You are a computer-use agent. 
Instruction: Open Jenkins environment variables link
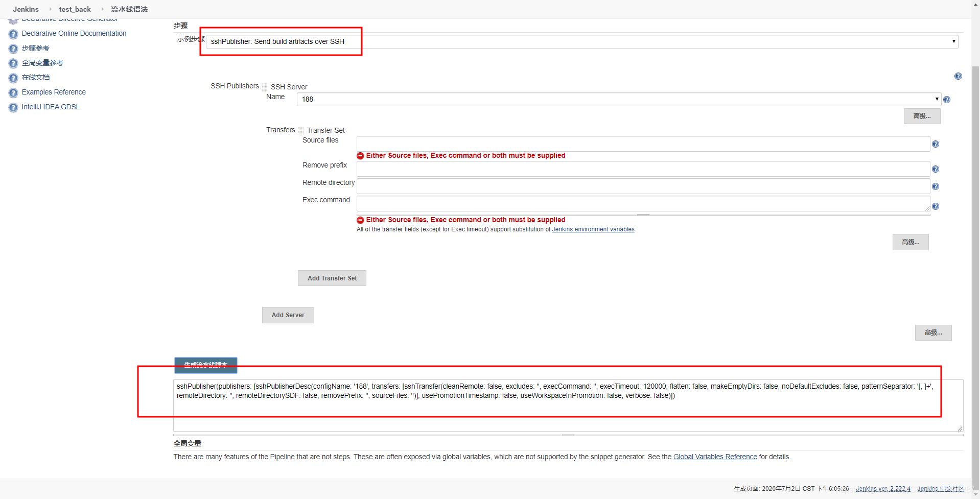tap(593, 229)
